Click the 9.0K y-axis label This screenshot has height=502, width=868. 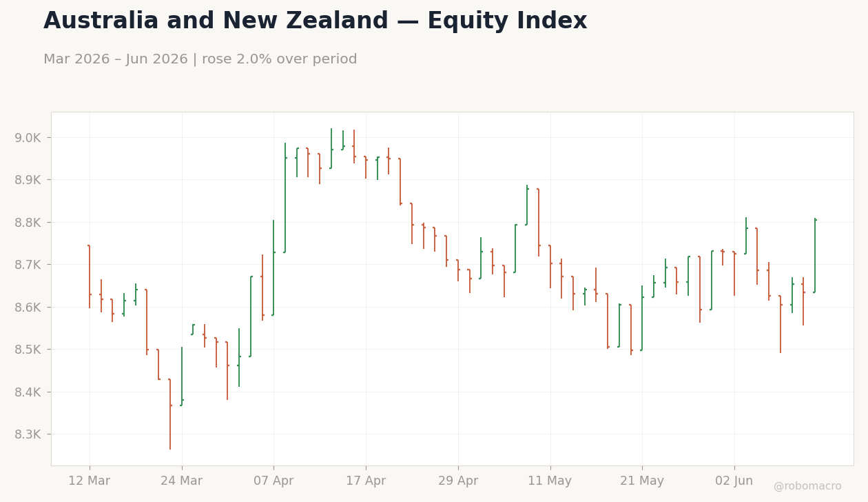(28, 137)
